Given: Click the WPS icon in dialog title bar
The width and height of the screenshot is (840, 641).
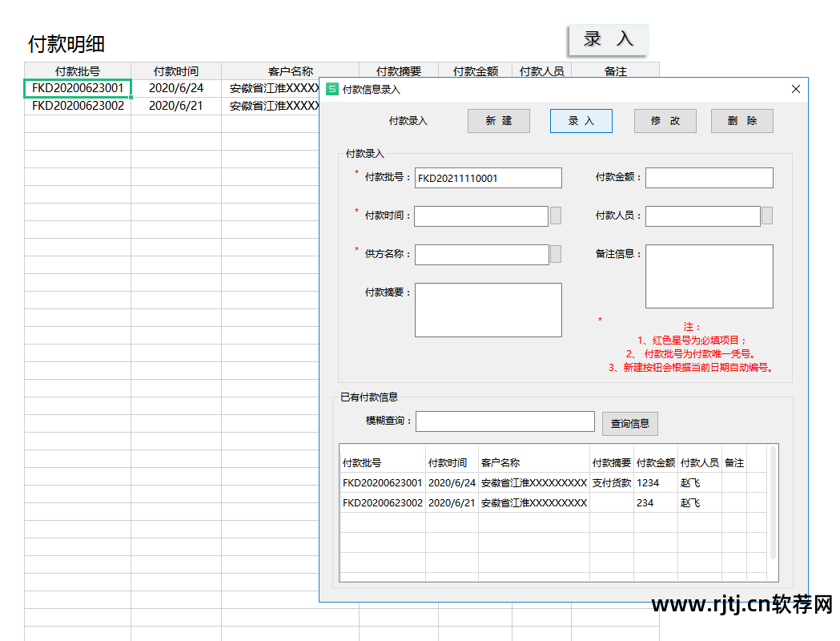Looking at the screenshot, I should tap(332, 89).
